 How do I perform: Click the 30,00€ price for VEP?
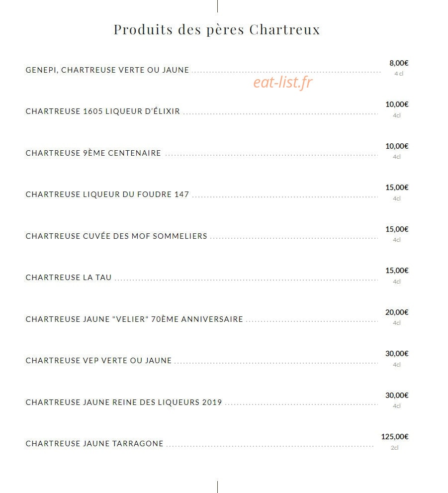[397, 354]
